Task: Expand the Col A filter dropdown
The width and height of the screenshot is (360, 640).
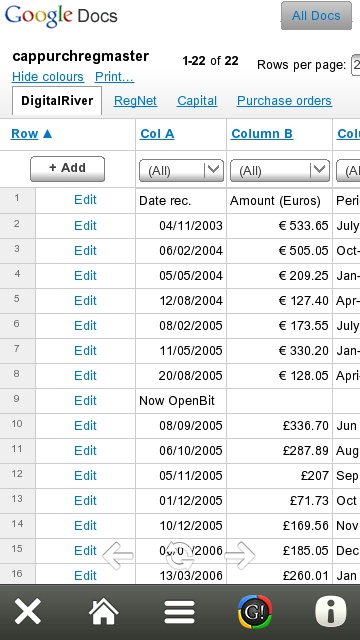Action: pos(181,170)
